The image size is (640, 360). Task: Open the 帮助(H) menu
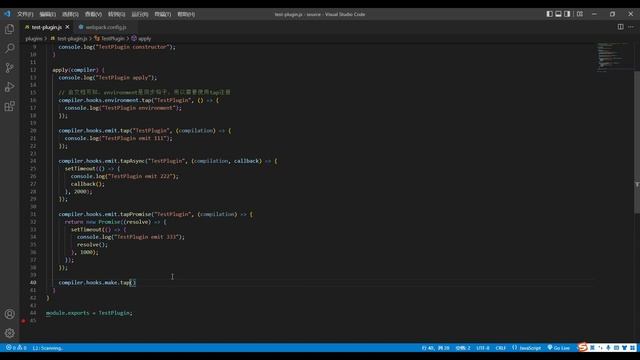pyautogui.click(x=186, y=14)
